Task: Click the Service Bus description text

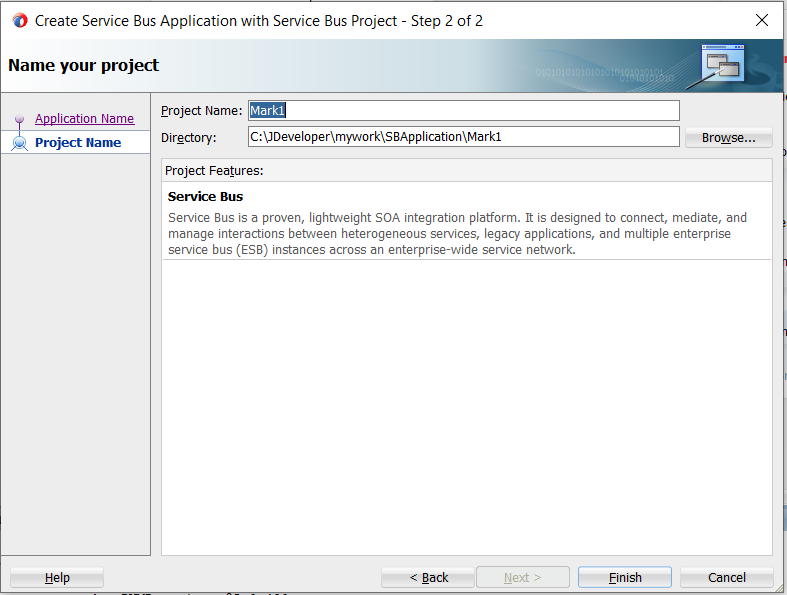Action: pyautogui.click(x=457, y=233)
